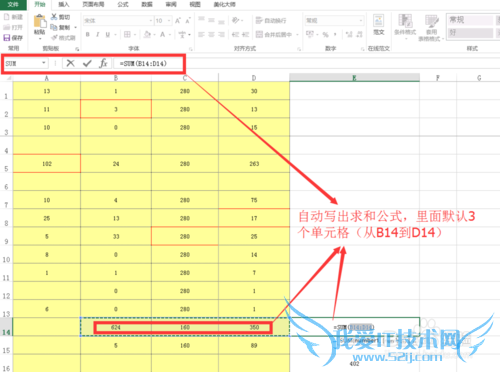
Task: Click the top align icon
Action: [201, 20]
